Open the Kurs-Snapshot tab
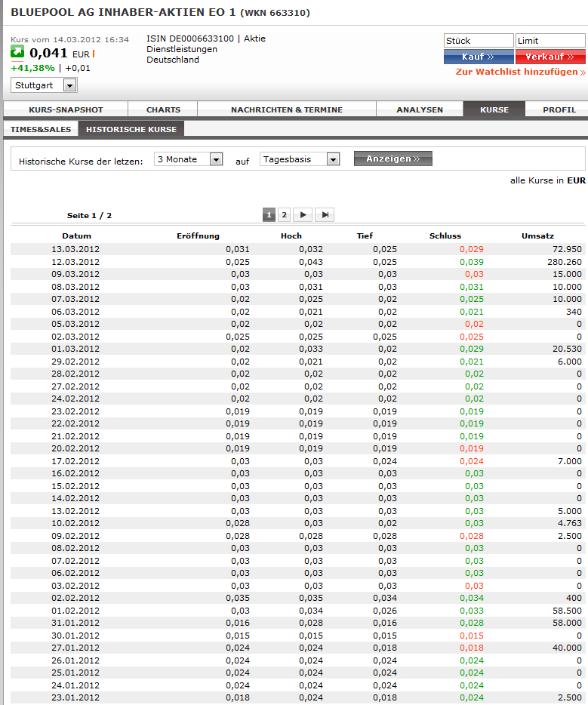 66,109
